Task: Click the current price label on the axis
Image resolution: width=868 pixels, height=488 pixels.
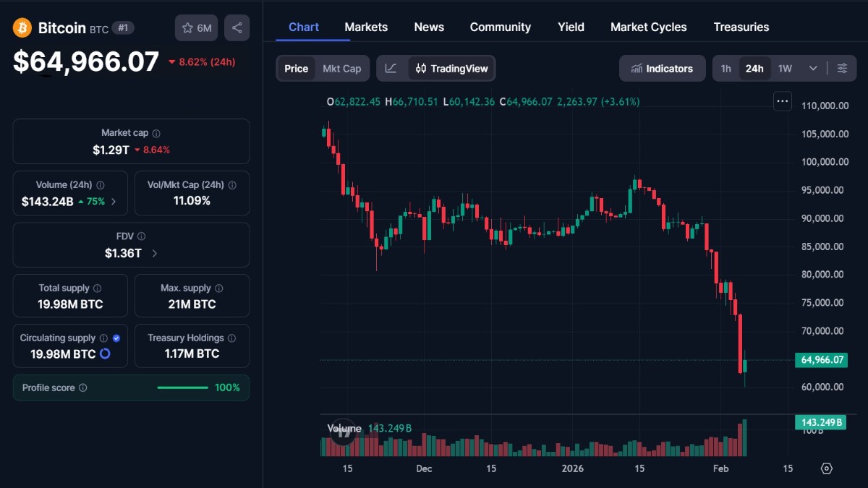Action: [x=821, y=359]
